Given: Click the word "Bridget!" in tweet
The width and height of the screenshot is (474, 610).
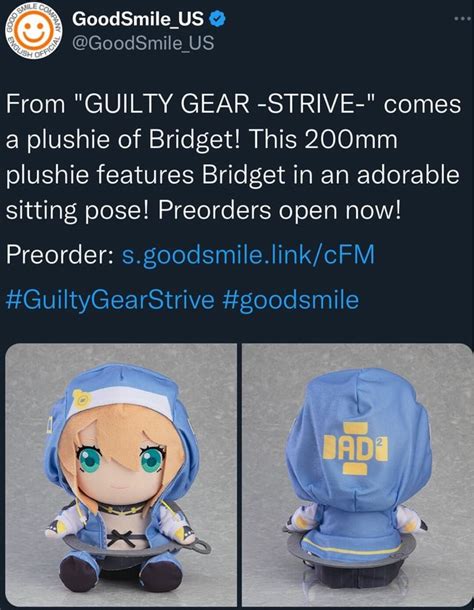Looking at the screenshot, I should [x=195, y=139].
